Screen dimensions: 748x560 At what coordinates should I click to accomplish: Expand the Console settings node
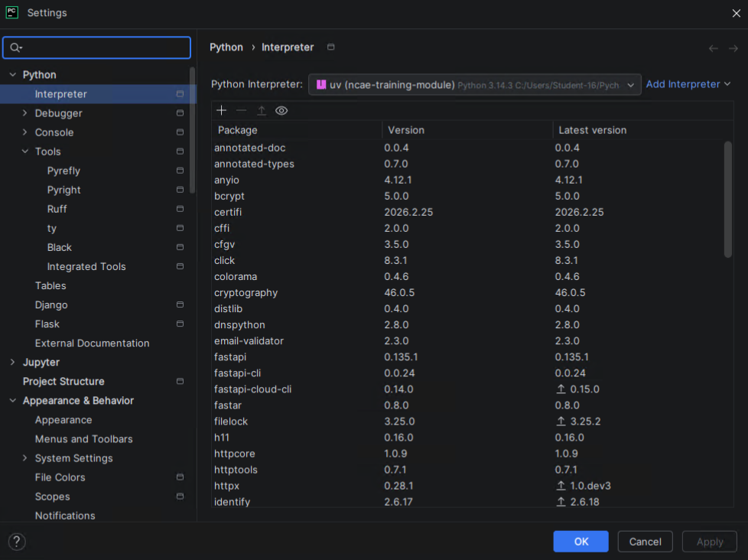coord(24,132)
